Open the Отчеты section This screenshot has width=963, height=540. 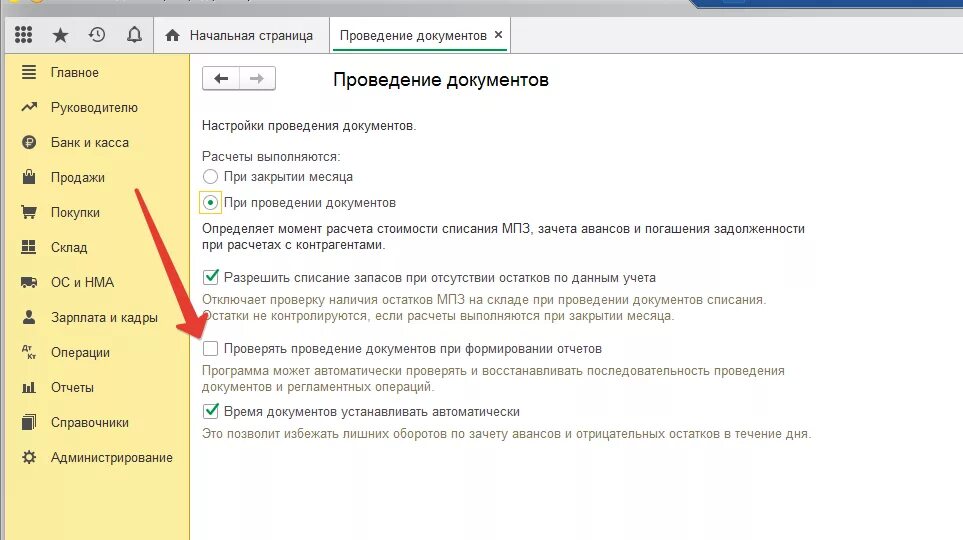click(x=72, y=388)
